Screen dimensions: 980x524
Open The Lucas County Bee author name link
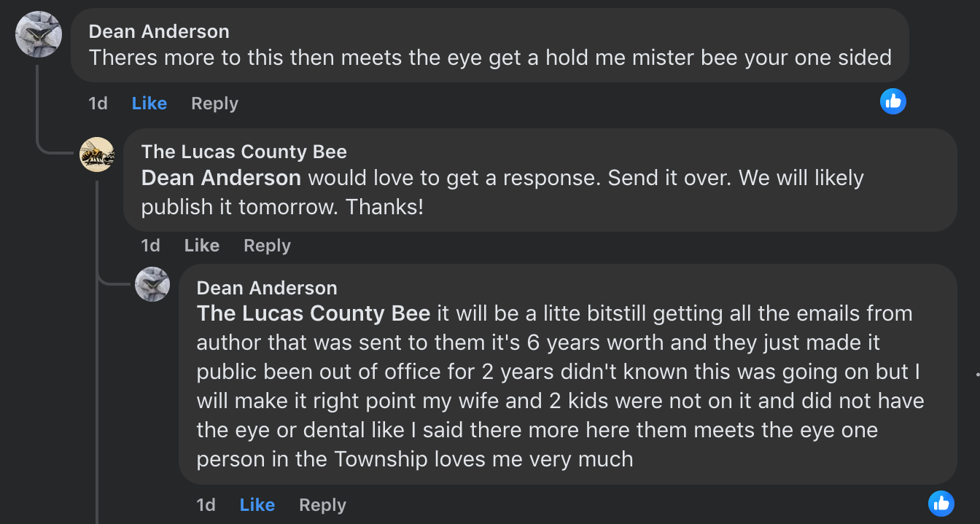244,152
